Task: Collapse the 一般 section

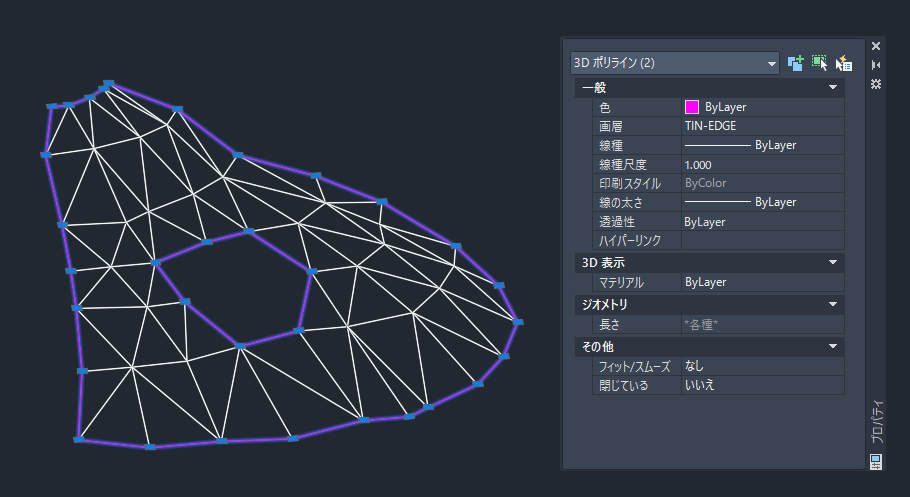Action: pyautogui.click(x=832, y=88)
